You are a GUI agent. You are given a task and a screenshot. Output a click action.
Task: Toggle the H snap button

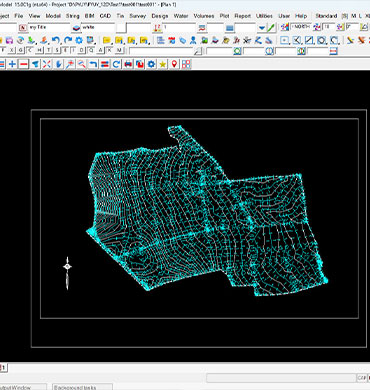pyautogui.click(x=40, y=50)
